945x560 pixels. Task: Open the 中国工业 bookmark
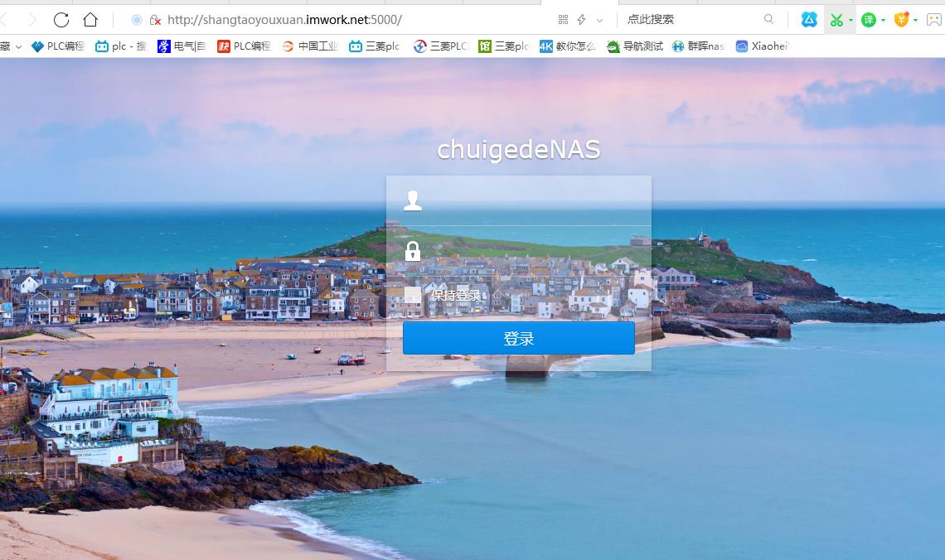(x=310, y=46)
